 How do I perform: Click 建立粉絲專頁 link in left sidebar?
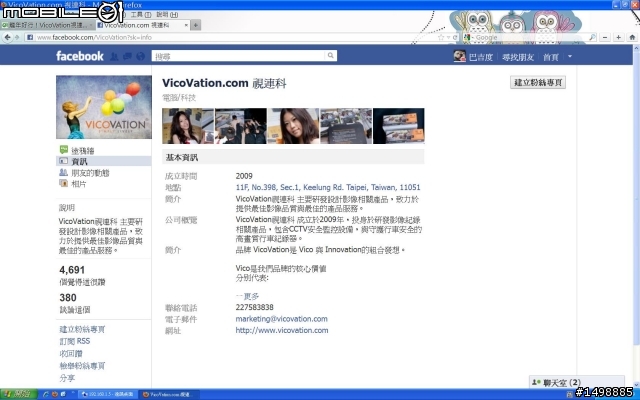point(82,329)
